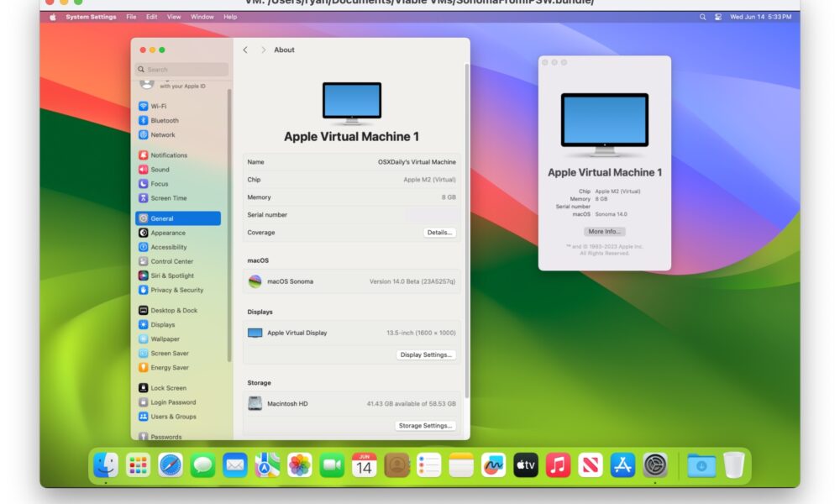
Task: Open the Help menu
Action: pos(230,17)
